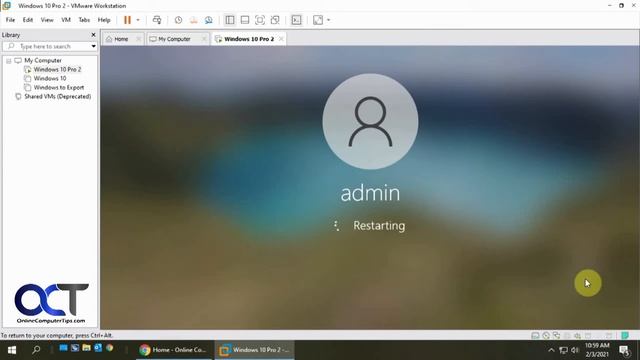
Task: Suspend the VM with the orange pause button
Action: click(x=127, y=20)
